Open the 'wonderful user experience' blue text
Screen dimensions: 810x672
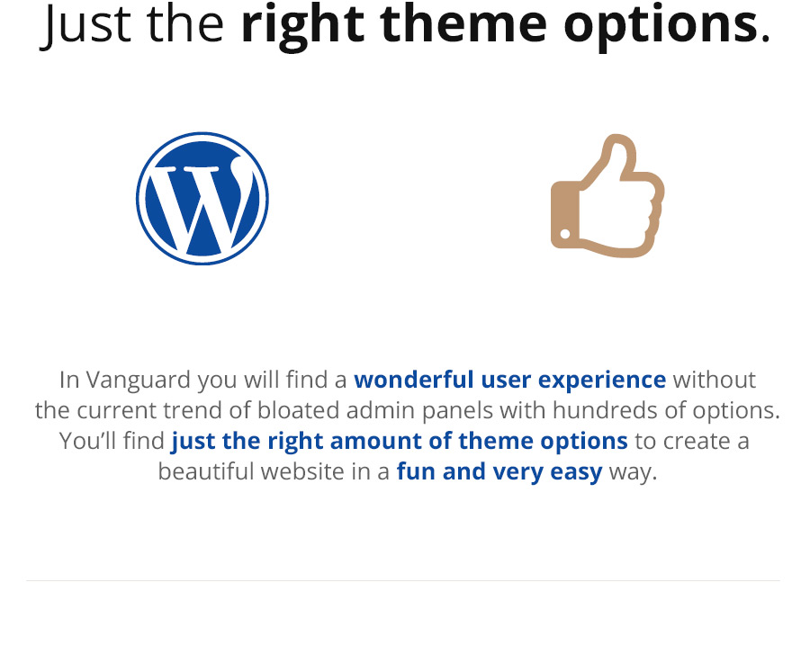[510, 380]
